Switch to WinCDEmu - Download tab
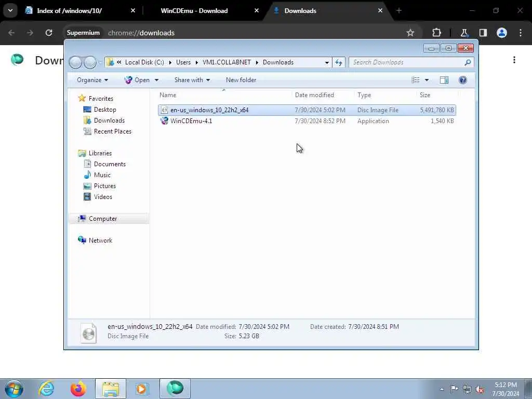Screen dimensions: 532x399 194,10
